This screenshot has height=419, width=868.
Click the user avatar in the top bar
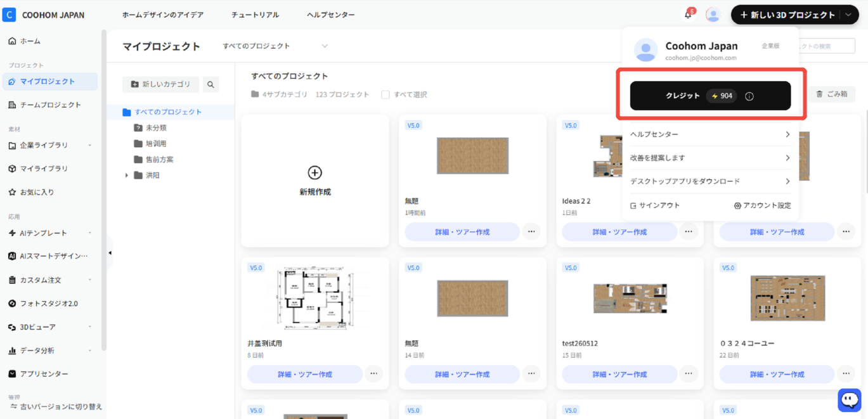click(713, 15)
